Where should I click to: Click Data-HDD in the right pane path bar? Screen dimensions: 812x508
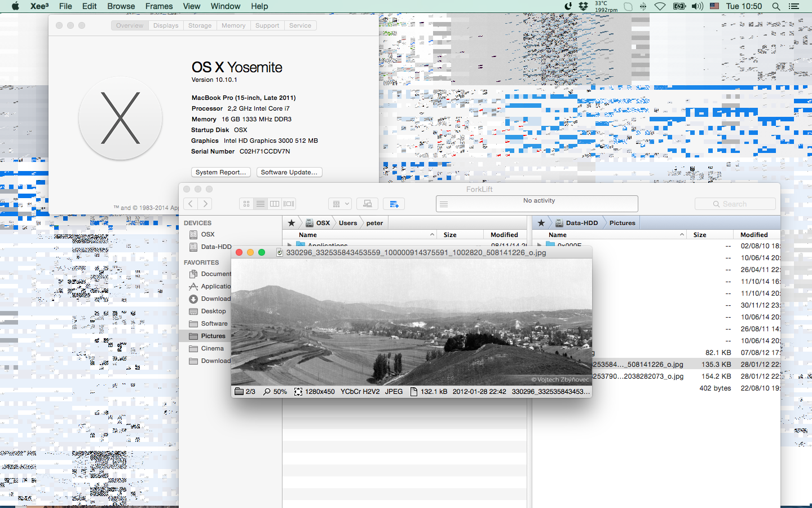576,223
